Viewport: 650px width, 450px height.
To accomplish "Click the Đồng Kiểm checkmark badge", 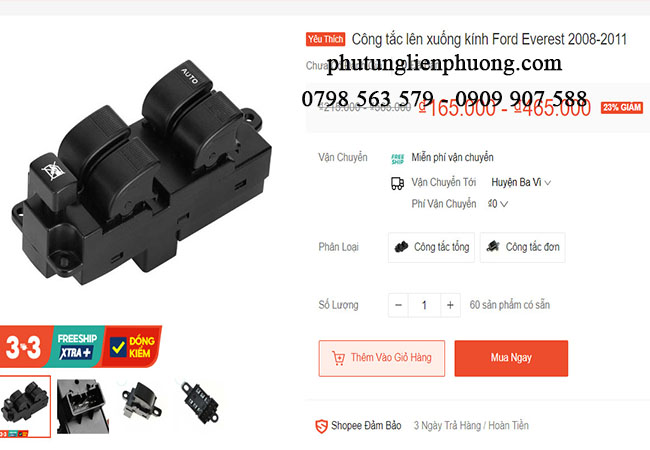I will pyautogui.click(x=132, y=347).
